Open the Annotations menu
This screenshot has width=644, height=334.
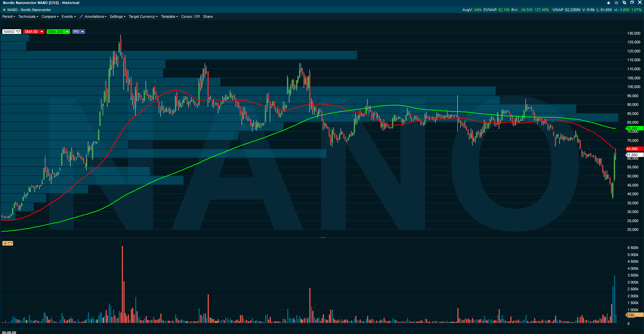tap(95, 16)
